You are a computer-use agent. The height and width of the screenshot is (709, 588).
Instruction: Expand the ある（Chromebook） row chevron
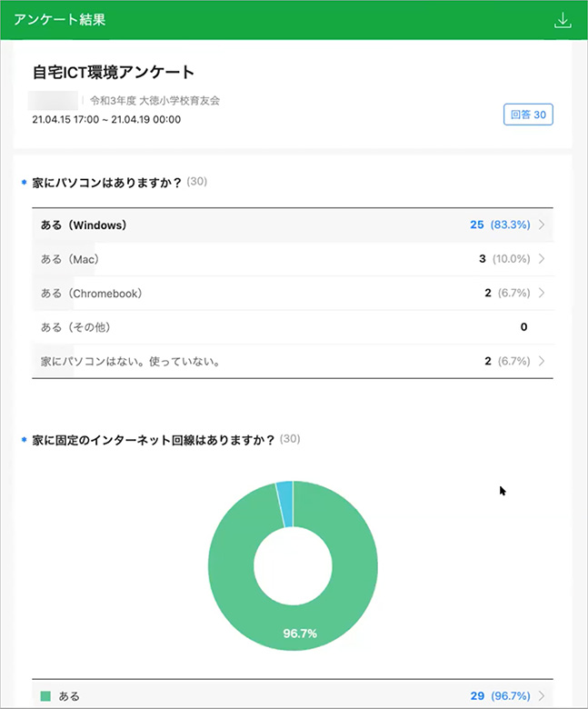click(x=542, y=293)
